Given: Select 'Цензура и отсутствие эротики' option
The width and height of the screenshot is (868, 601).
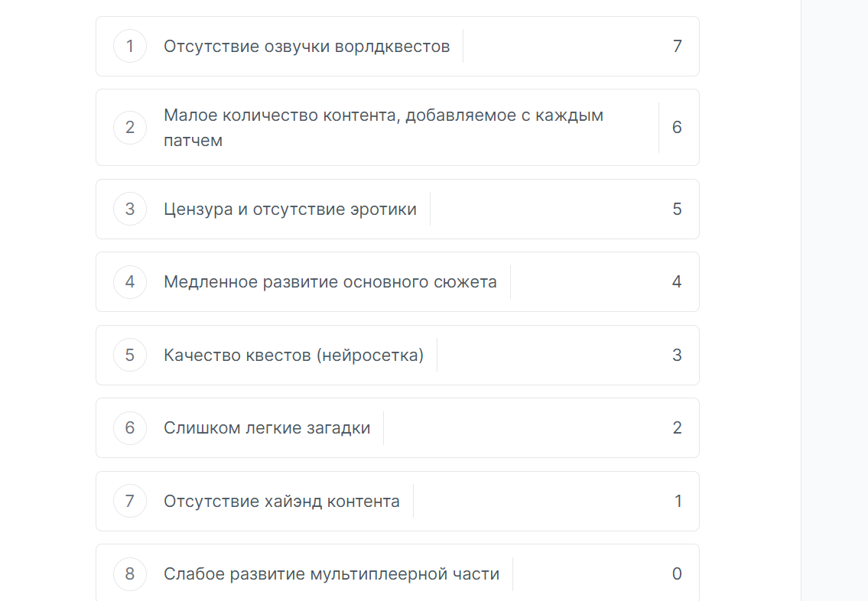Looking at the screenshot, I should (x=290, y=210).
